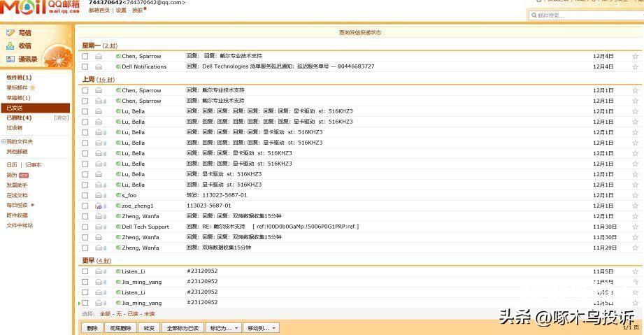Click the compose mail pencil icon
The image size is (644, 335).
pyautogui.click(x=10, y=32)
